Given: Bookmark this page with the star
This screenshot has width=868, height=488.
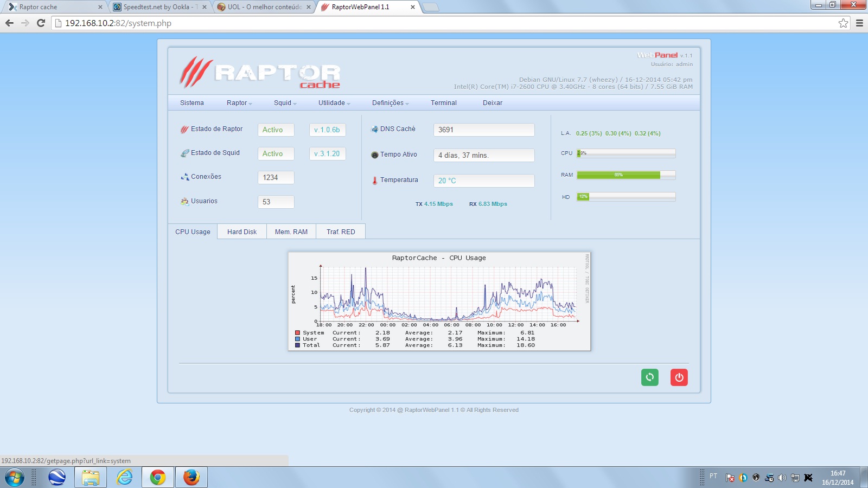Looking at the screenshot, I should click(843, 23).
